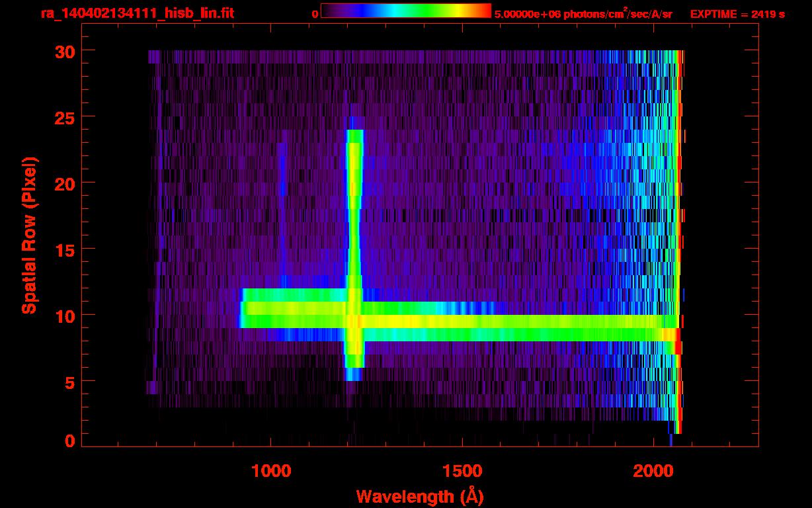Viewport: 812px width, 508px height.
Task: Click the rainbow intensity color bar
Action: [x=406, y=11]
